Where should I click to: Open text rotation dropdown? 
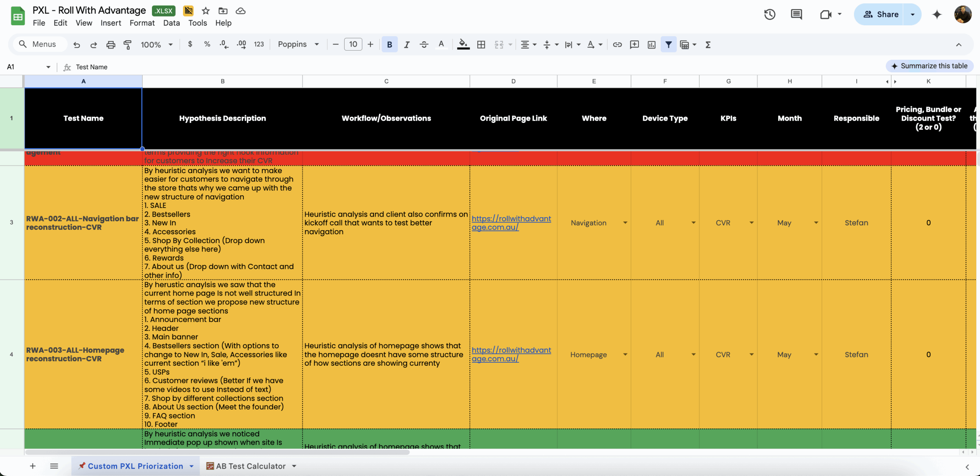point(595,44)
